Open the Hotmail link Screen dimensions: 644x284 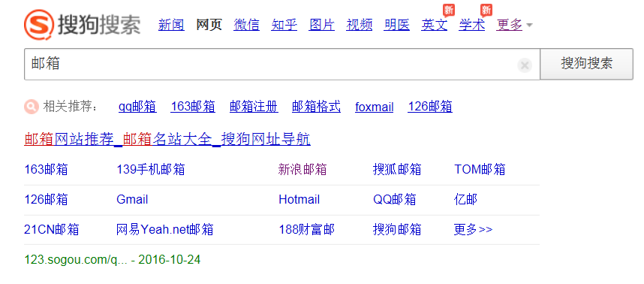point(299,200)
